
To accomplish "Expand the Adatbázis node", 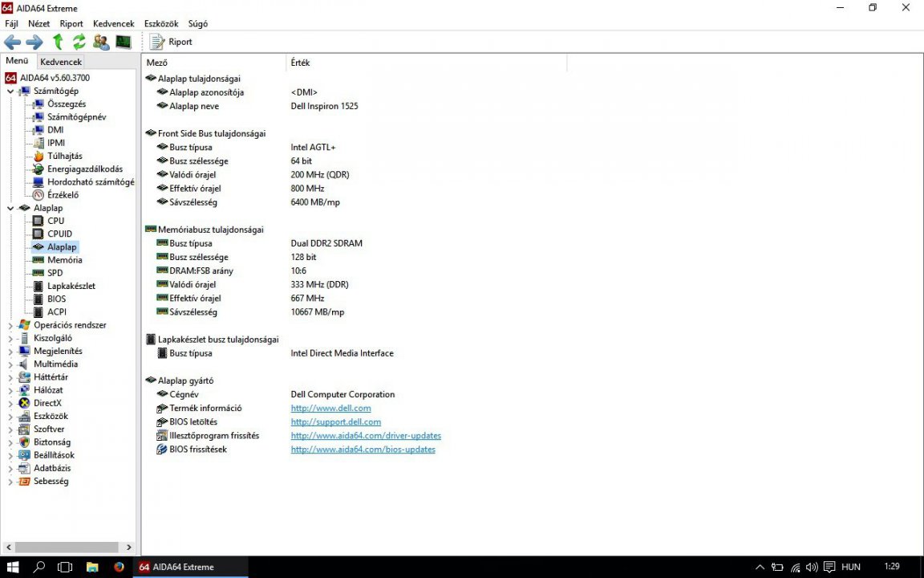I will pyautogui.click(x=10, y=468).
